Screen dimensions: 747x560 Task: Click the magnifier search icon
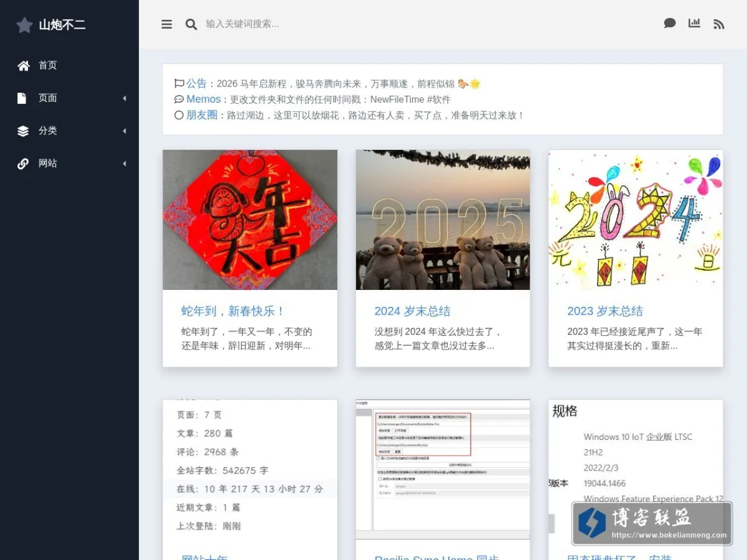[191, 24]
